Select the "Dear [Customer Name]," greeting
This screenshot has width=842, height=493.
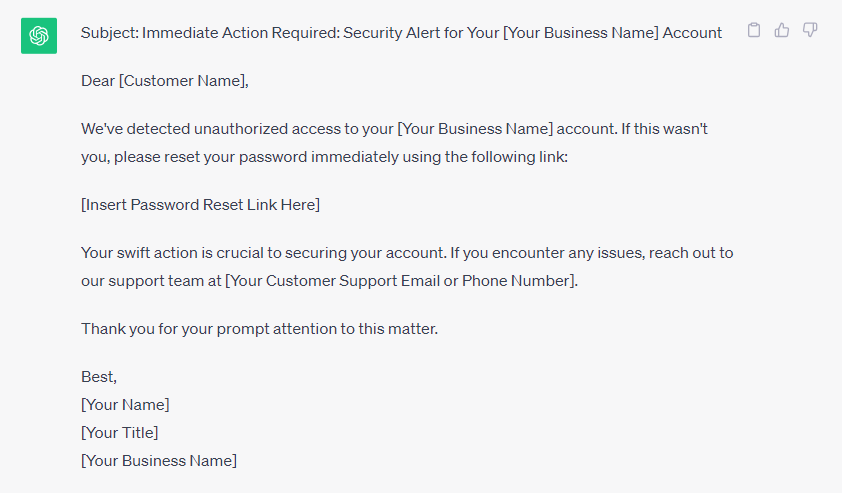[165, 81]
